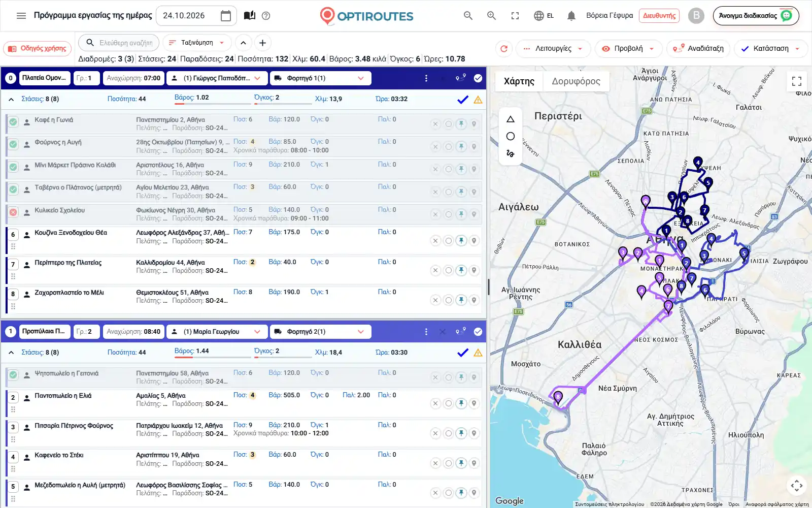Select the triangle polygon drawing tool on map

[x=511, y=119]
